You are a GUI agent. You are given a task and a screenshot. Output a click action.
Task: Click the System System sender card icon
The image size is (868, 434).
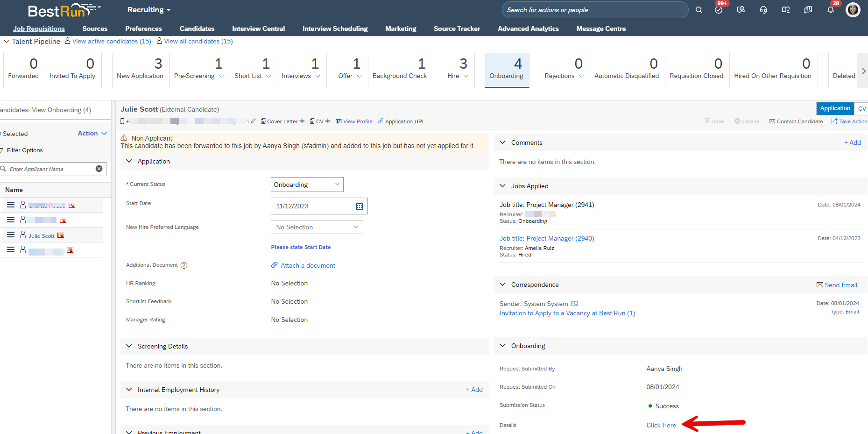tap(574, 304)
